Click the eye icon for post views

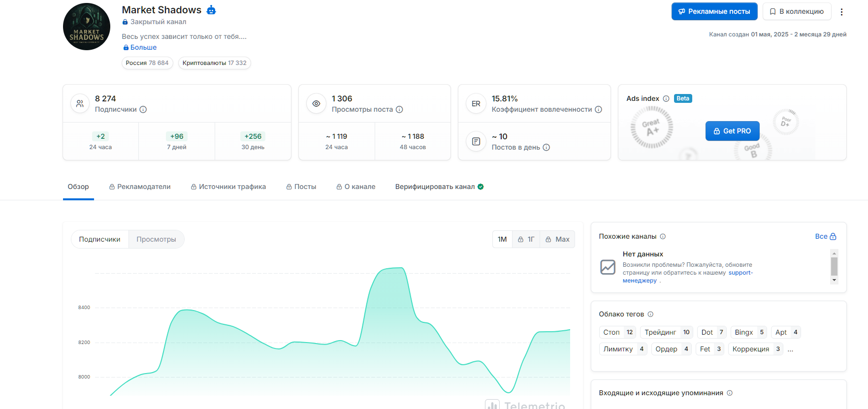pyautogui.click(x=317, y=104)
